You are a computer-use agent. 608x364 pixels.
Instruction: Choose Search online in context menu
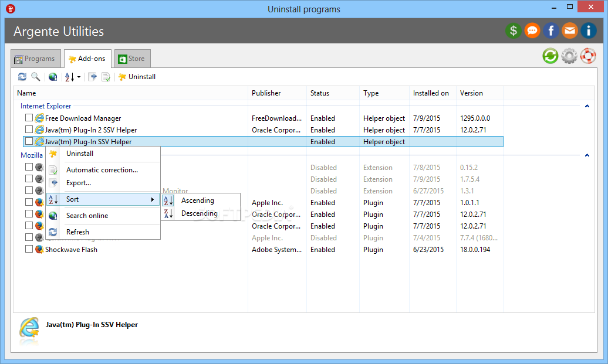pyautogui.click(x=103, y=215)
